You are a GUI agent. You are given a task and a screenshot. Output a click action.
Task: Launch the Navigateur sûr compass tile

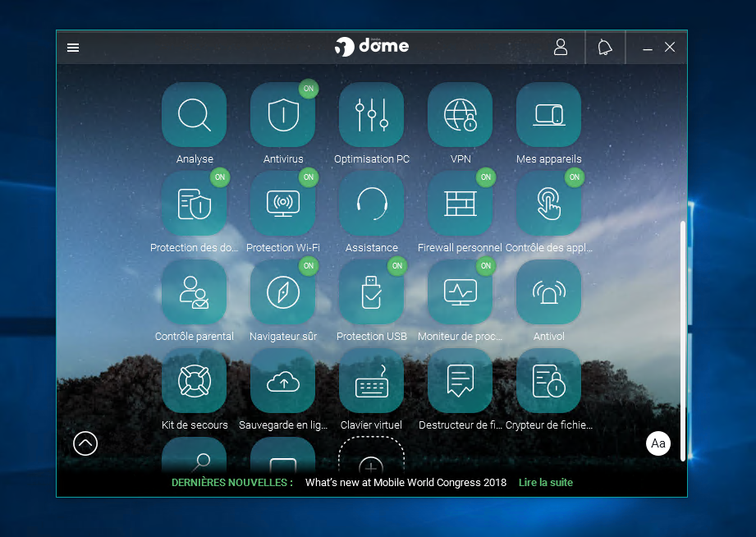tap(283, 291)
